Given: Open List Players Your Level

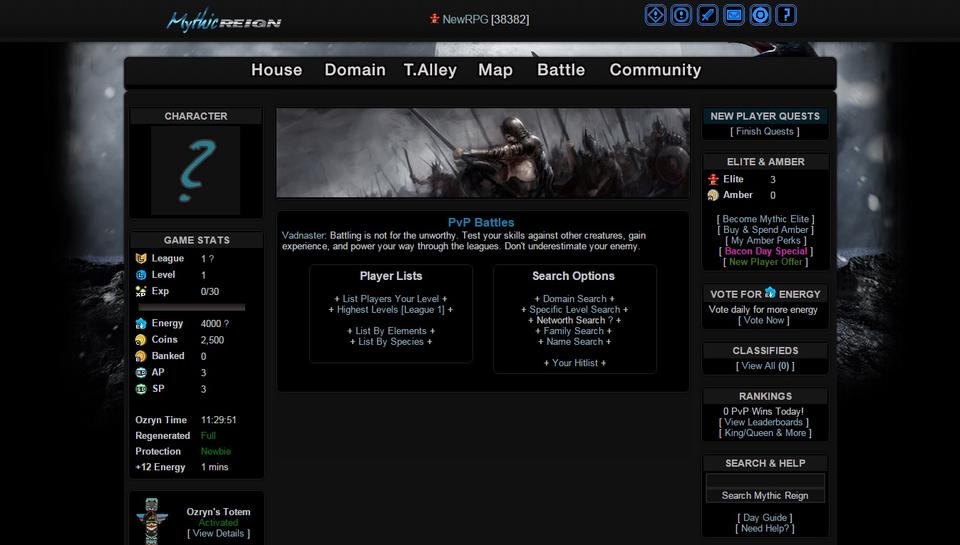Looking at the screenshot, I should [x=391, y=299].
